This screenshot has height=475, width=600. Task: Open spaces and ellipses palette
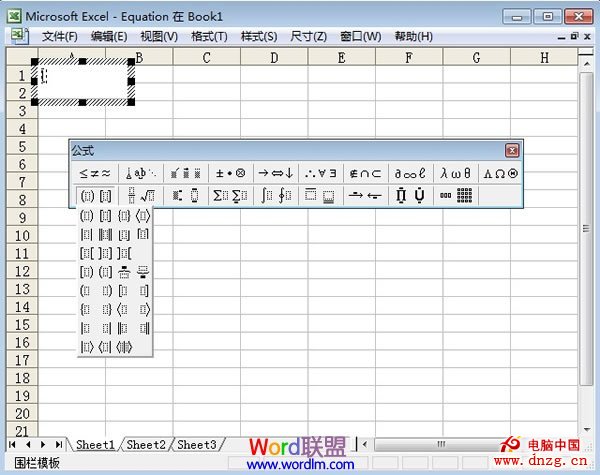click(141, 173)
